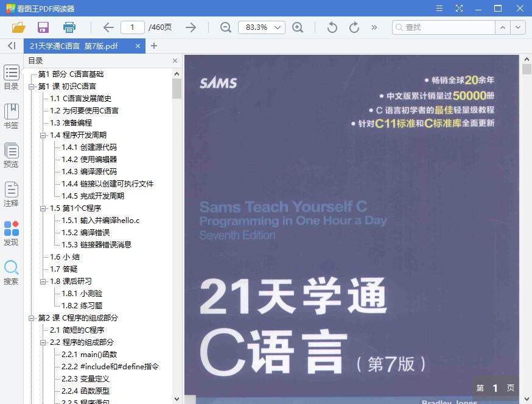Viewport: 532px width, 404px height.
Task: Jump to 1.6 小 结
Action: point(65,257)
